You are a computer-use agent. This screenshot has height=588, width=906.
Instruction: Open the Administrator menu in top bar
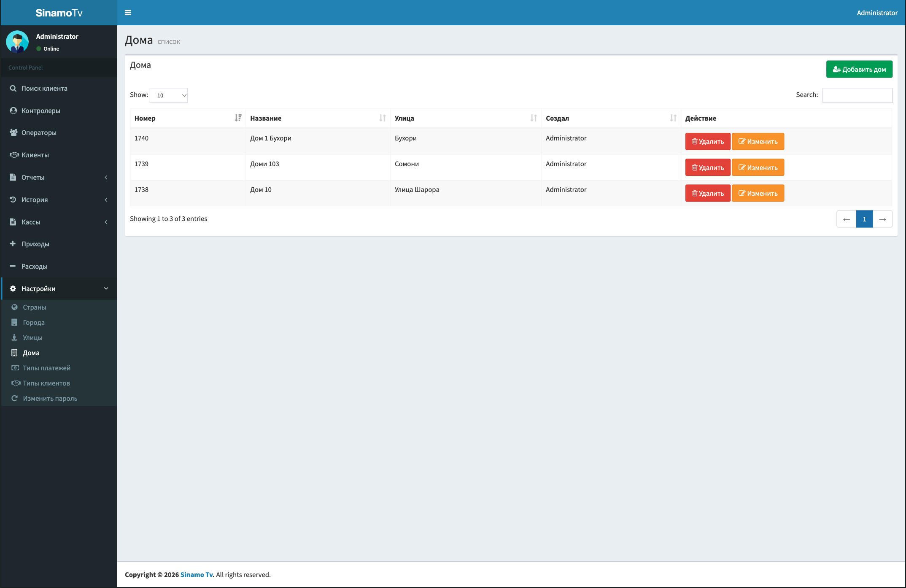click(877, 13)
